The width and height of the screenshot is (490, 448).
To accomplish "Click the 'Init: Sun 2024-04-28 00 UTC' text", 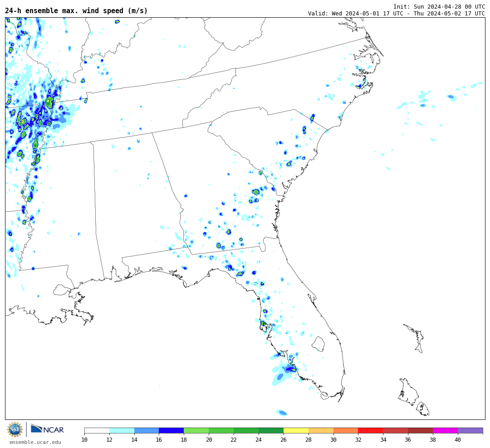I will click(439, 6).
